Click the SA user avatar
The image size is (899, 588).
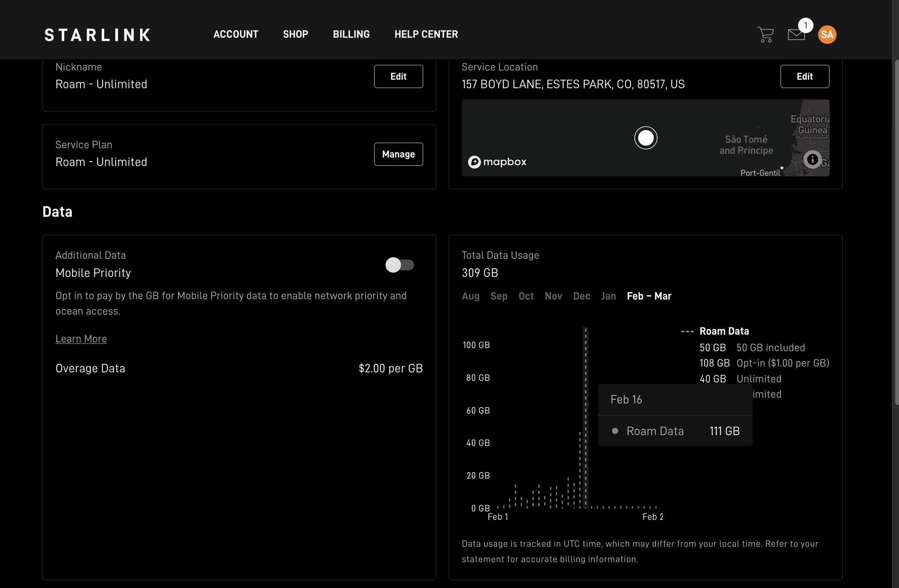point(827,35)
